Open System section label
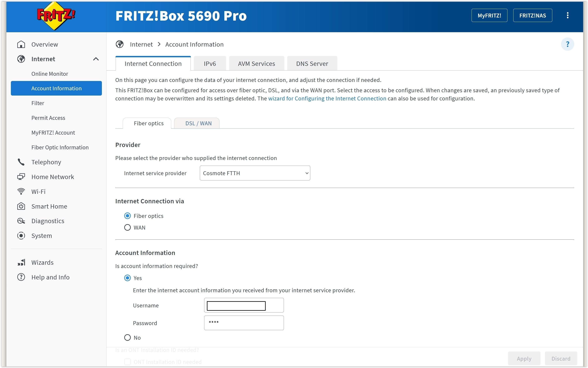This screenshot has height=368, width=588. 42,236
